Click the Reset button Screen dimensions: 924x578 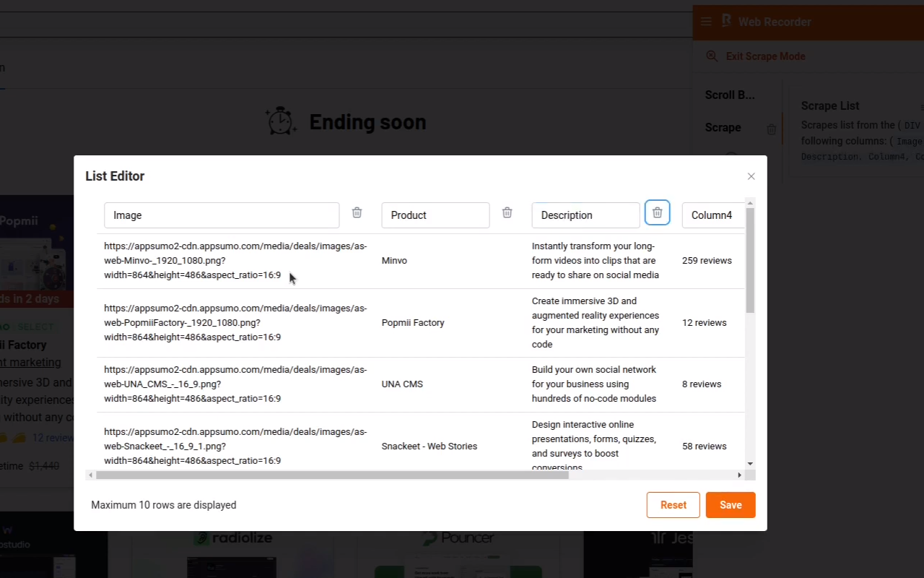point(673,505)
